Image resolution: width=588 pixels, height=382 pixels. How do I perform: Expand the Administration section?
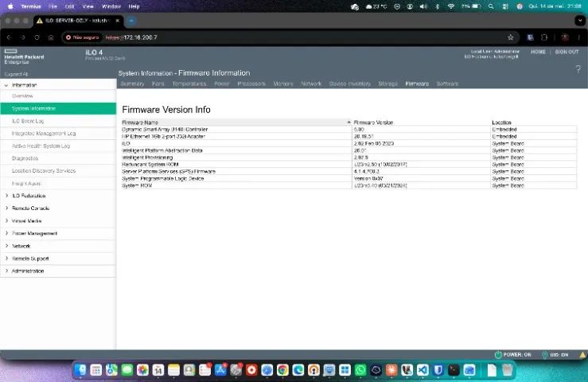(6, 271)
